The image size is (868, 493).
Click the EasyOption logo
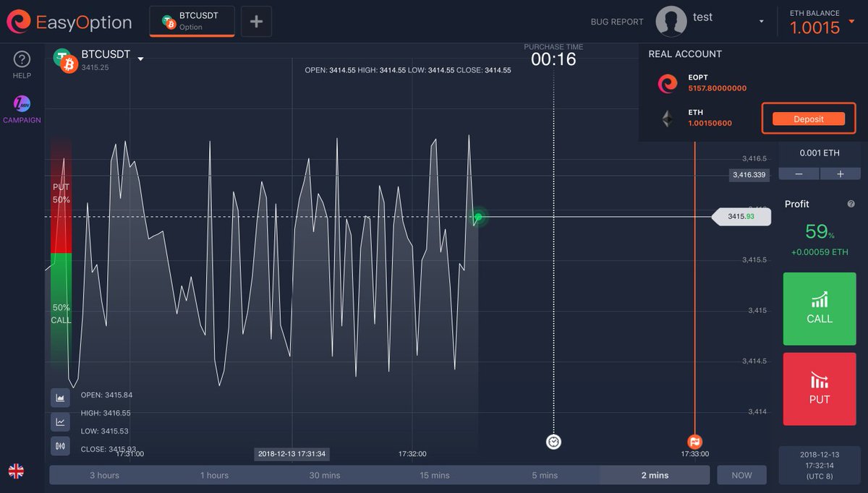70,22
